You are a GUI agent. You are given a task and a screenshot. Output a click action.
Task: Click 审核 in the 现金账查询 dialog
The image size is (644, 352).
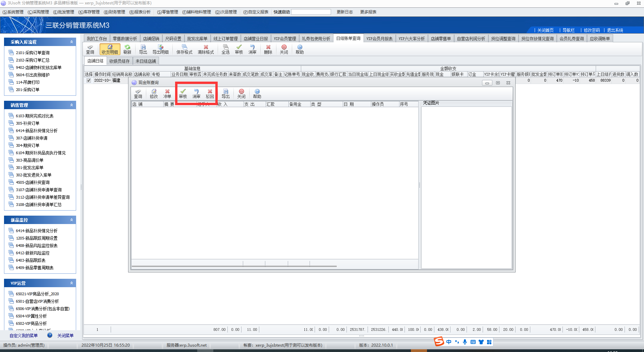click(183, 94)
